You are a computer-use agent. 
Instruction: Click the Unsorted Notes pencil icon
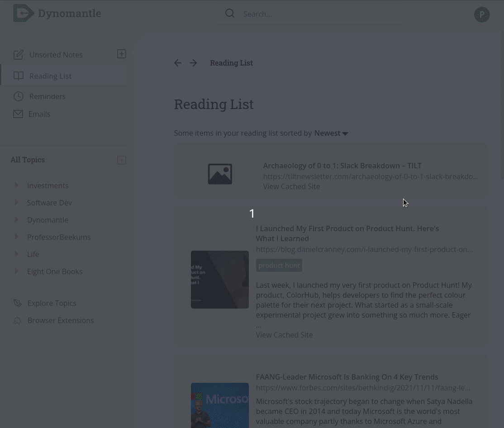coord(18,55)
